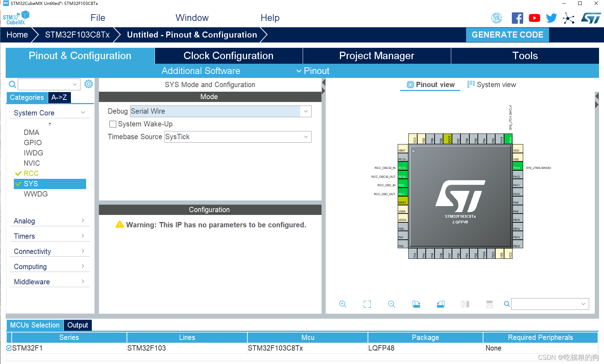Open ST YouTube channel icon
Viewport: 604px width, 364px height.
(x=535, y=18)
